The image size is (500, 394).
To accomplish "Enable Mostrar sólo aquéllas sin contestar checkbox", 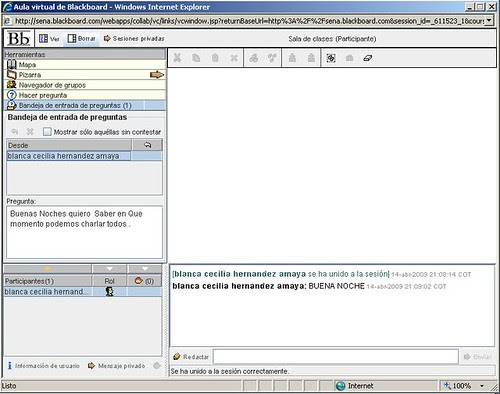I will pos(47,132).
